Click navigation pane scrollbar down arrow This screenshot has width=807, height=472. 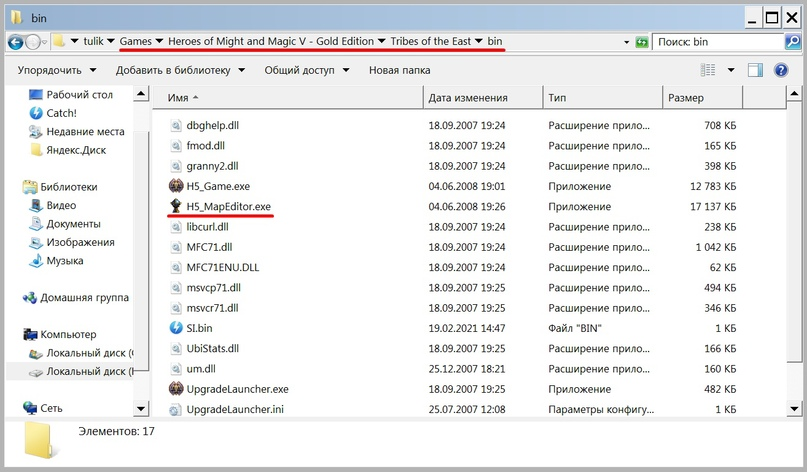[141, 409]
